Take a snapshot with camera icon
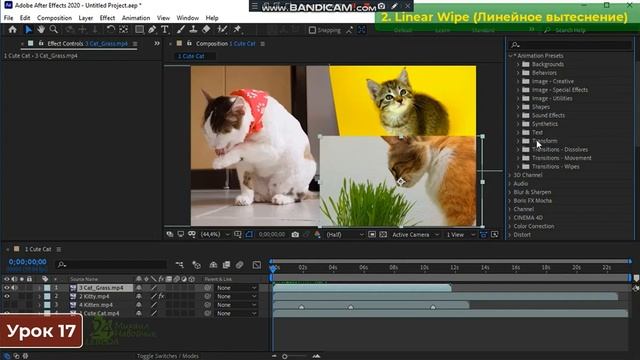The image size is (640, 360). point(295,235)
